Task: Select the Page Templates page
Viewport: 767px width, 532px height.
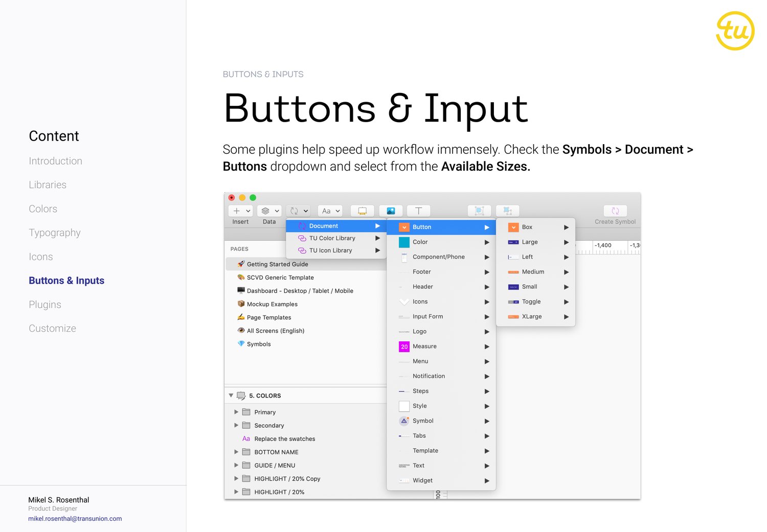Action: tap(306, 317)
